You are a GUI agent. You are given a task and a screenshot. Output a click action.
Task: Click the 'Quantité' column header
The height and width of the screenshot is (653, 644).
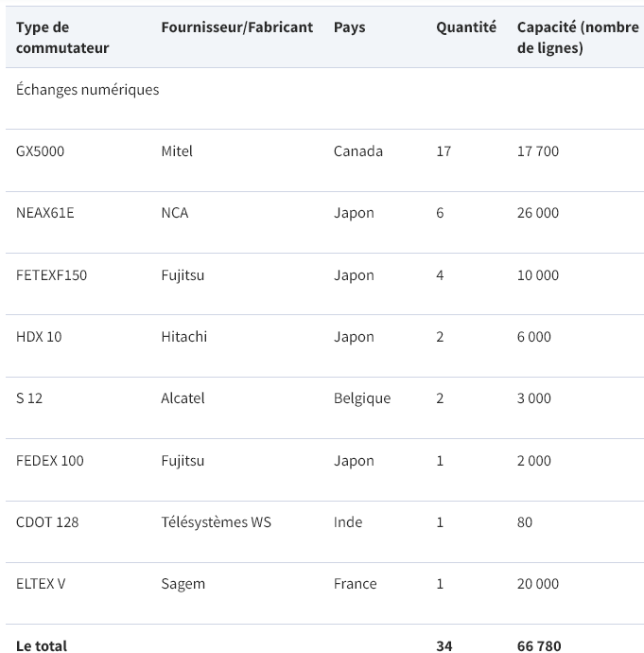click(x=465, y=27)
